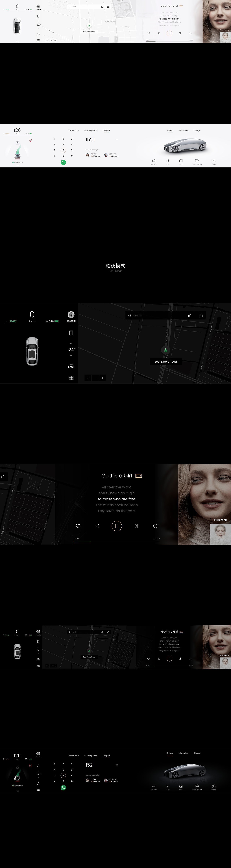
Task: Open next-track thumbnail in enlarged dark music player
Action: coord(221,534)
